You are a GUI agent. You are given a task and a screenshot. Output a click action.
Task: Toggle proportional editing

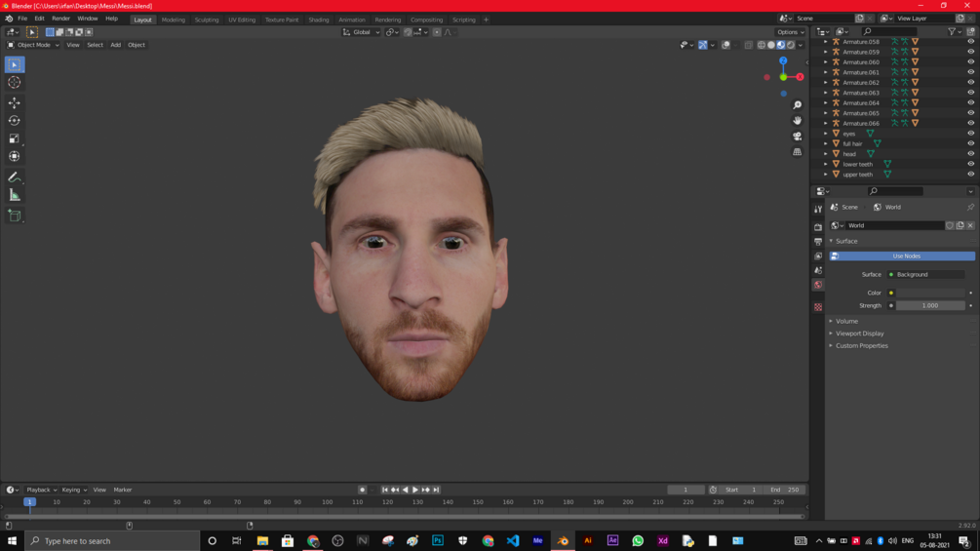437,32
